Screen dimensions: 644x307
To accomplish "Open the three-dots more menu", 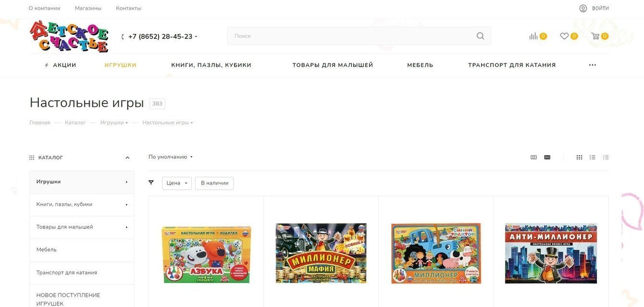I will (593, 65).
